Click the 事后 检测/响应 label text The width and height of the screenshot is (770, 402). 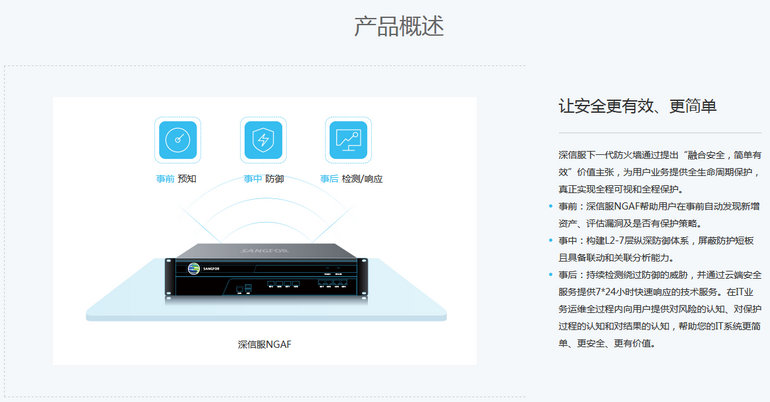click(x=351, y=179)
